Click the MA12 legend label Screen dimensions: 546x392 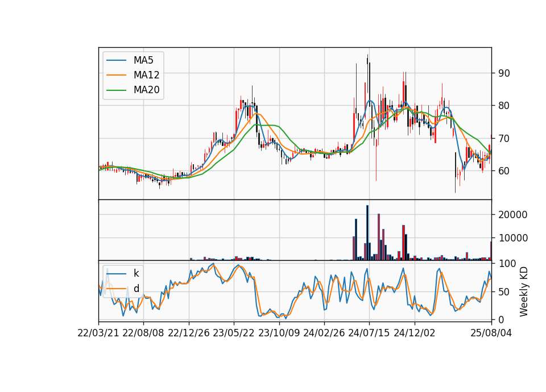pos(146,75)
